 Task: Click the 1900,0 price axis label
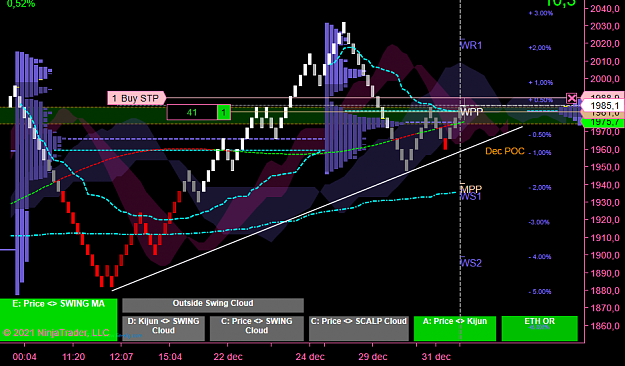[x=605, y=255]
